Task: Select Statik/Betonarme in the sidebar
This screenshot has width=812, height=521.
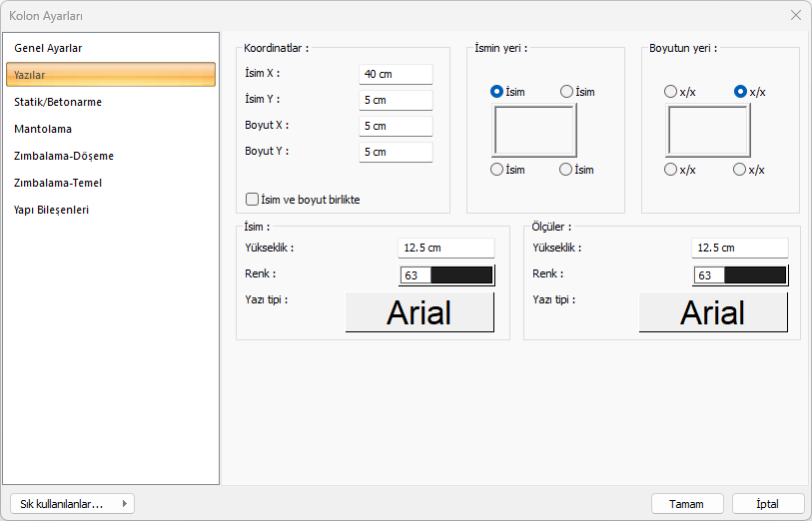Action: 58,102
